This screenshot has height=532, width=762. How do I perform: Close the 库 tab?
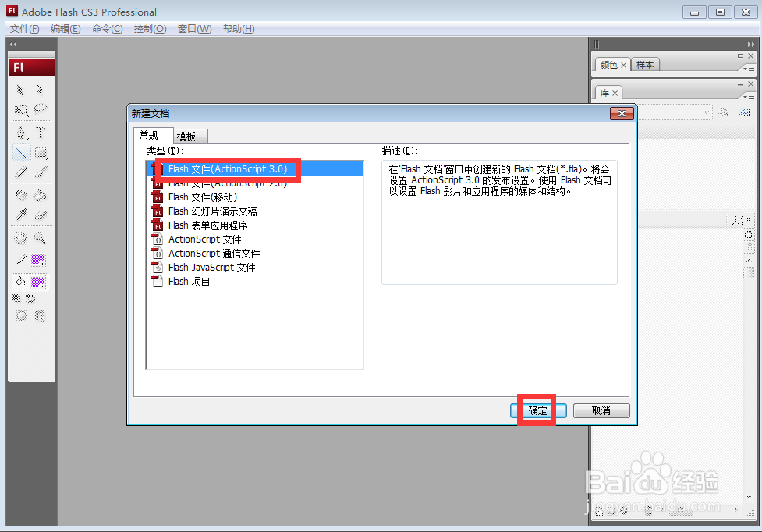click(615, 94)
